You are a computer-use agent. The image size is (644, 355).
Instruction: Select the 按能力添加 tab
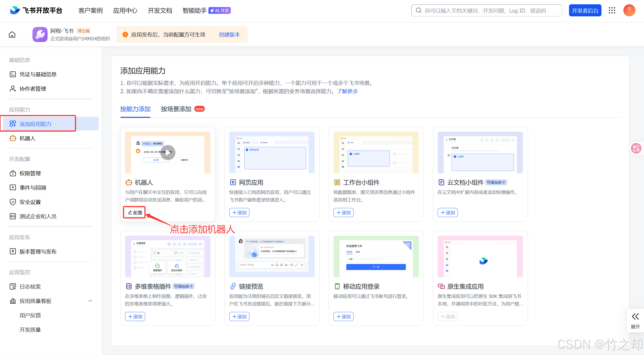135,109
